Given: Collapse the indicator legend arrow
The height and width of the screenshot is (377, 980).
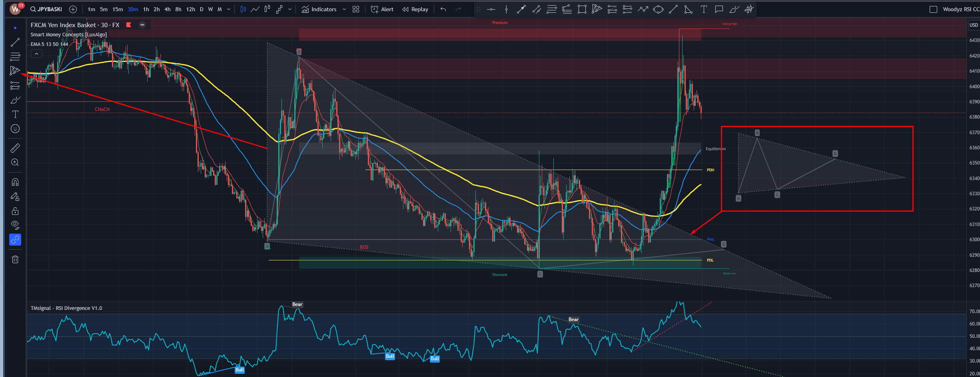Looking at the screenshot, I should 36,54.
